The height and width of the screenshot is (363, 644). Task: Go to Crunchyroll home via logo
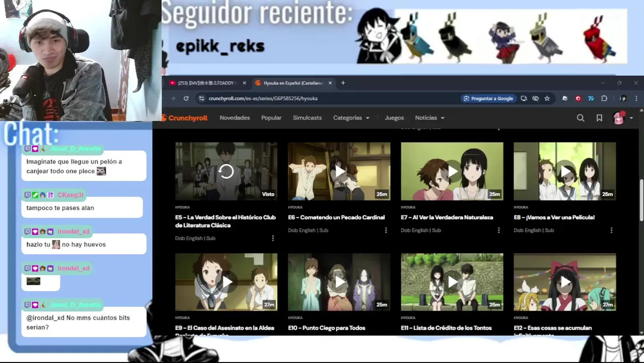point(184,118)
